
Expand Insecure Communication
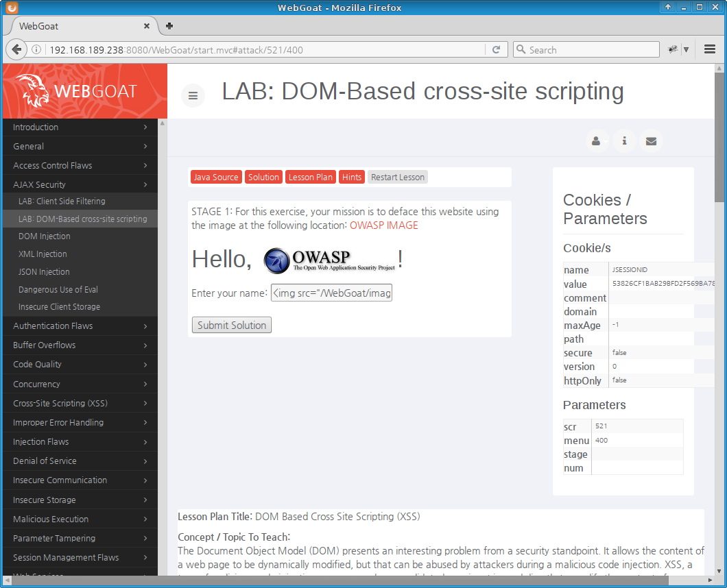(80, 480)
